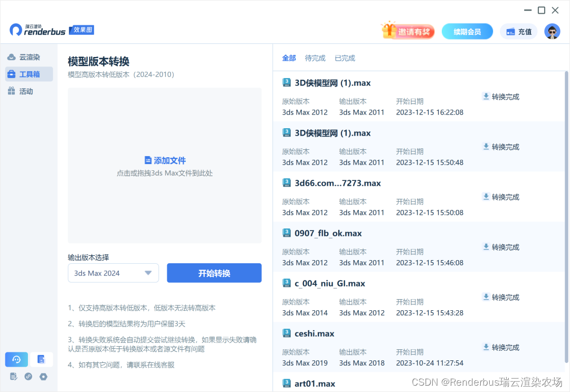Open the online customer service headset icon
Image resolution: width=570 pixels, height=392 pixels.
pyautogui.click(x=16, y=359)
